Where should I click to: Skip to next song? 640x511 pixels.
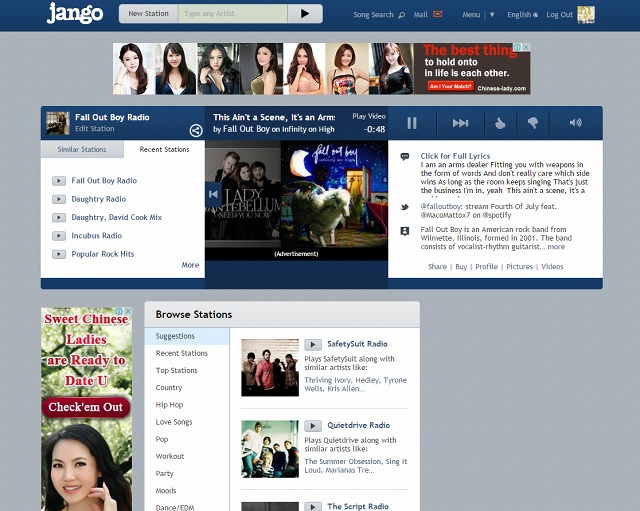point(460,123)
